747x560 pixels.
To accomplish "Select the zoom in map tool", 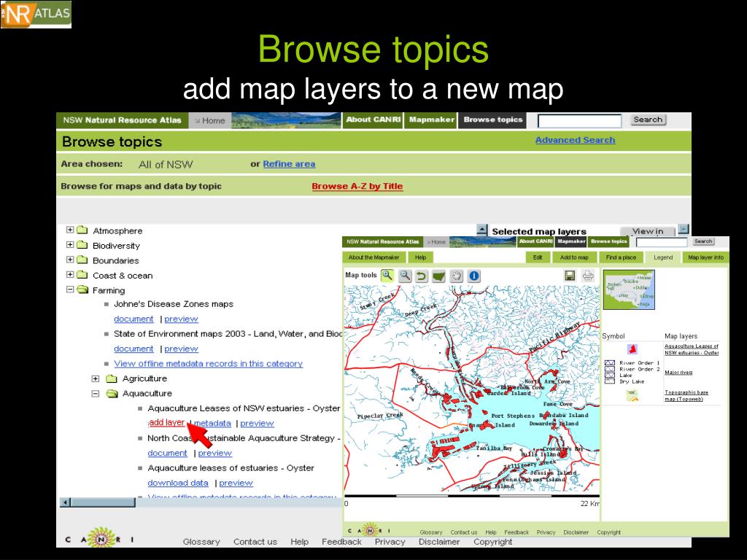I will pyautogui.click(x=388, y=276).
